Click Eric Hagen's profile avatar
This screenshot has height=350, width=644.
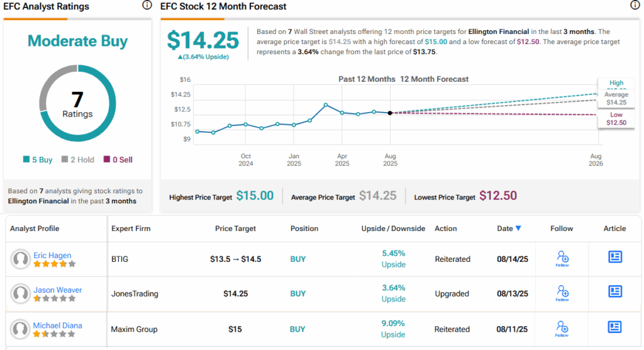click(x=20, y=259)
